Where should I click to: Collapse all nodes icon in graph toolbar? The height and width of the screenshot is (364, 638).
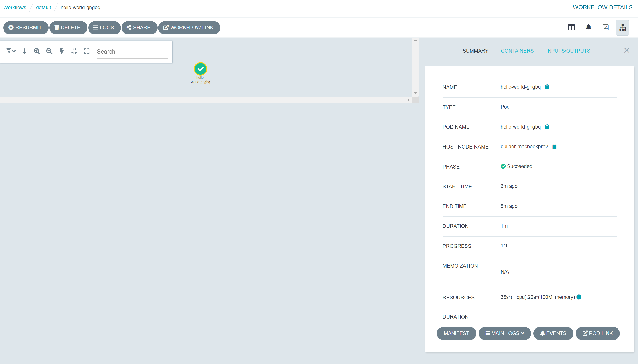[x=74, y=51]
